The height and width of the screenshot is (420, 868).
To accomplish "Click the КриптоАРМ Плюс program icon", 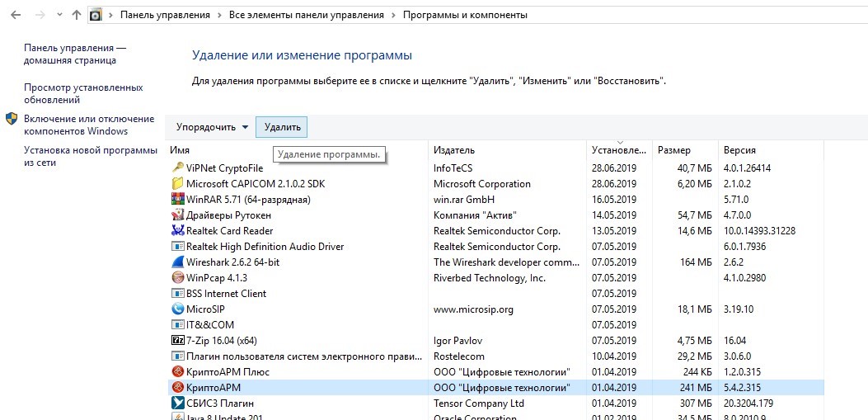I will pyautogui.click(x=177, y=372).
